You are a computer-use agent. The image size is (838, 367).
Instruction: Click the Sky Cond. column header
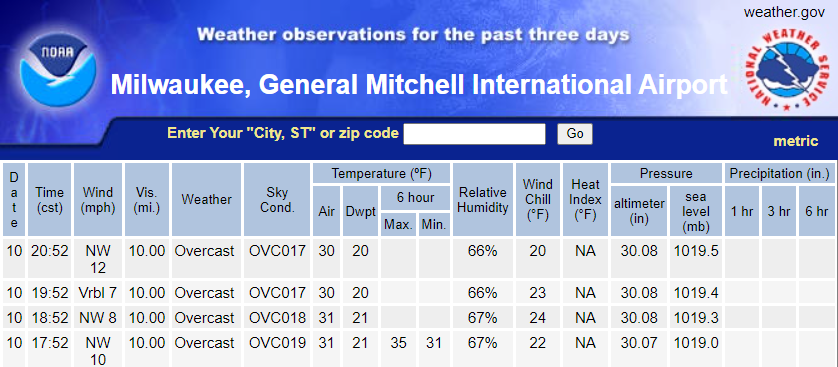[277, 200]
